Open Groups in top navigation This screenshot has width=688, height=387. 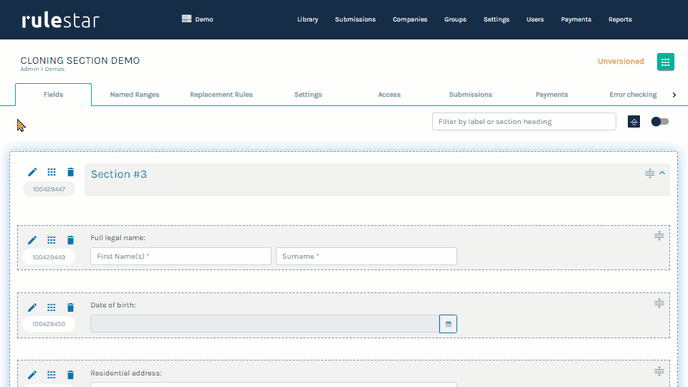coord(455,19)
